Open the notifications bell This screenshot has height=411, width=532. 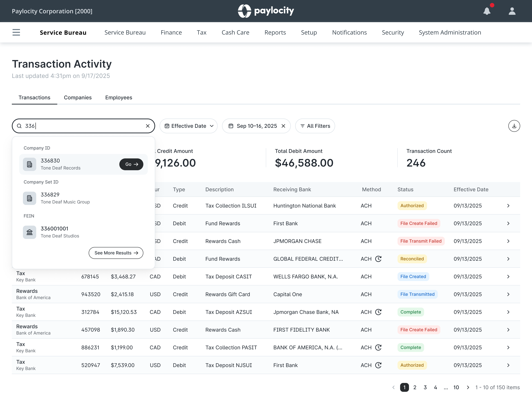point(487,11)
